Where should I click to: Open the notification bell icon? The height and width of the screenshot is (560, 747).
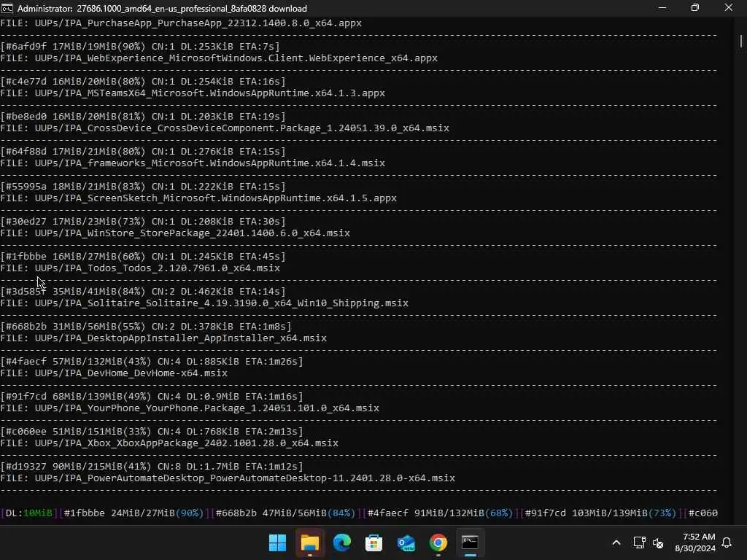727,542
